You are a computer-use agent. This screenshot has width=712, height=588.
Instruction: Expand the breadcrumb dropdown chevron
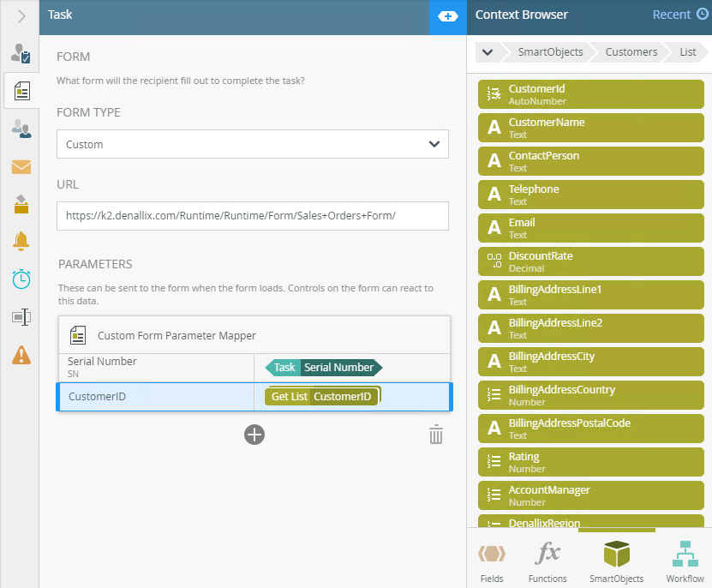pos(488,52)
